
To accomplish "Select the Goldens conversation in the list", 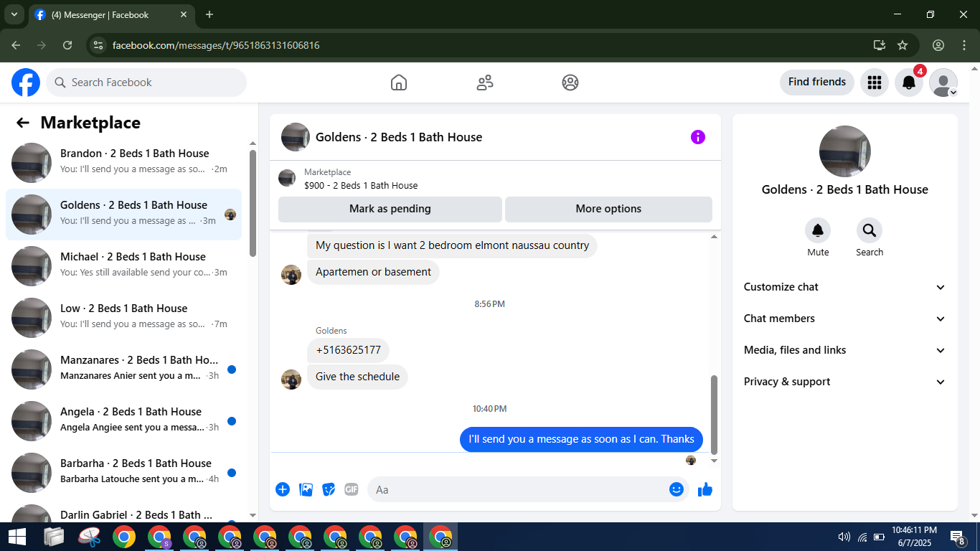I will tap(123, 215).
